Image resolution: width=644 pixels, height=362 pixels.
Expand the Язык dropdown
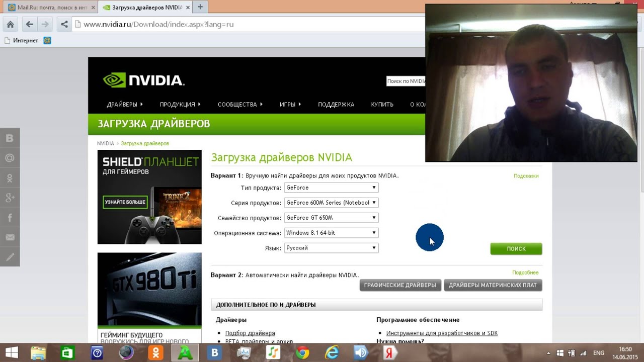tap(331, 248)
